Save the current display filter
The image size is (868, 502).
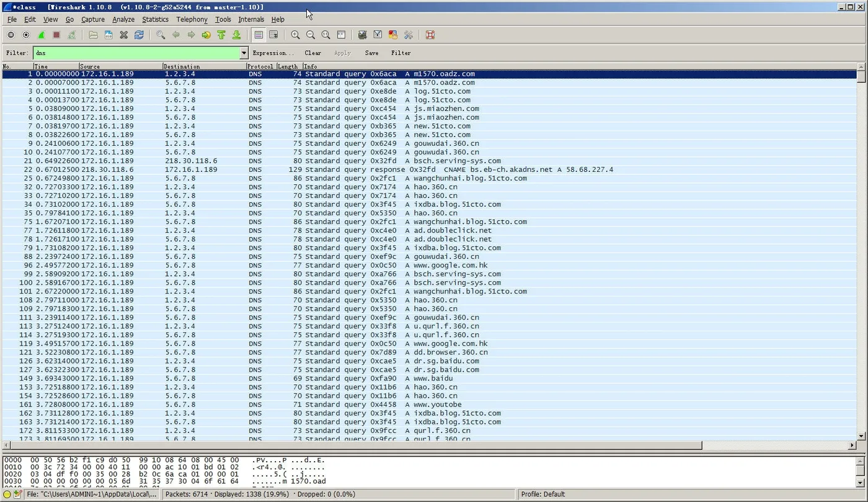pos(371,53)
